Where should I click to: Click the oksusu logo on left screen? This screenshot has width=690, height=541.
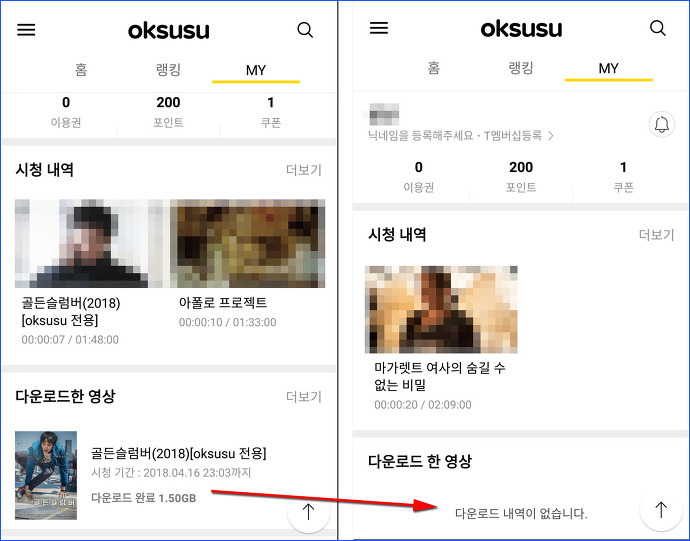[169, 30]
